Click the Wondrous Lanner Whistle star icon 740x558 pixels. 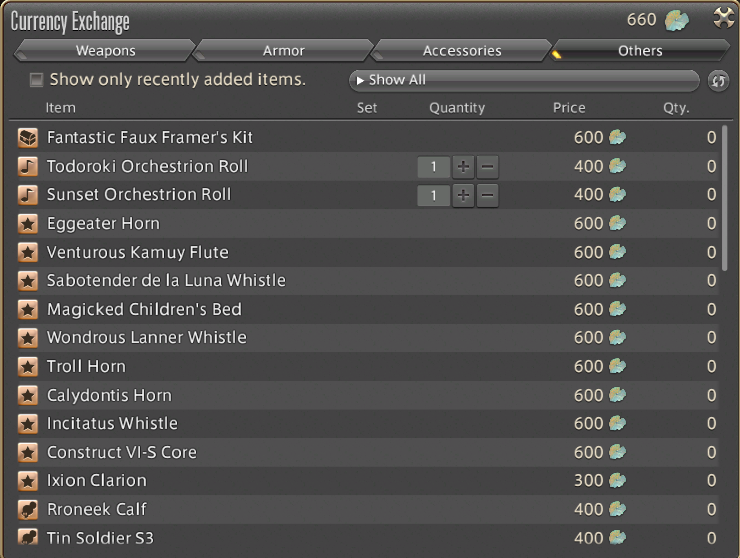28,338
